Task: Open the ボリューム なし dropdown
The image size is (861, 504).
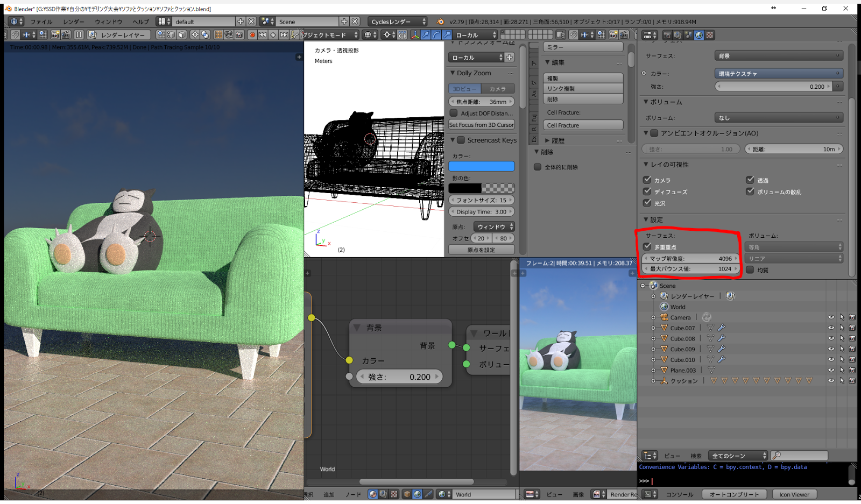Action: coord(779,118)
